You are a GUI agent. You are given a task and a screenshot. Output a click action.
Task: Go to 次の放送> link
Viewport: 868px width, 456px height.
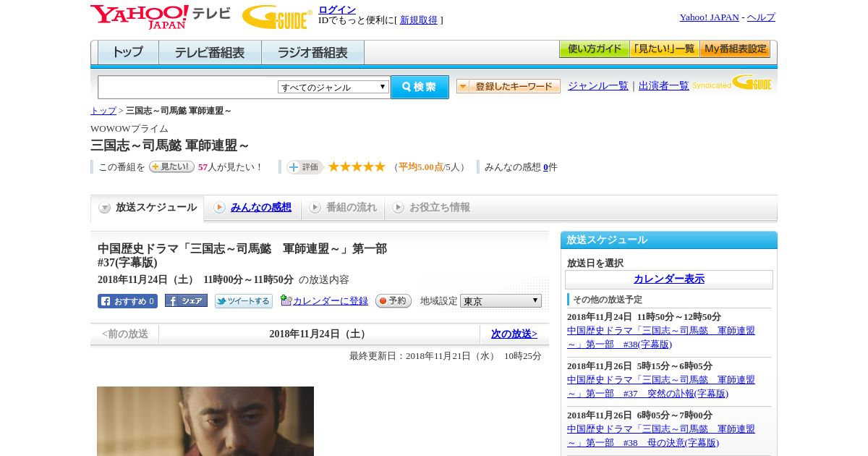(x=514, y=334)
